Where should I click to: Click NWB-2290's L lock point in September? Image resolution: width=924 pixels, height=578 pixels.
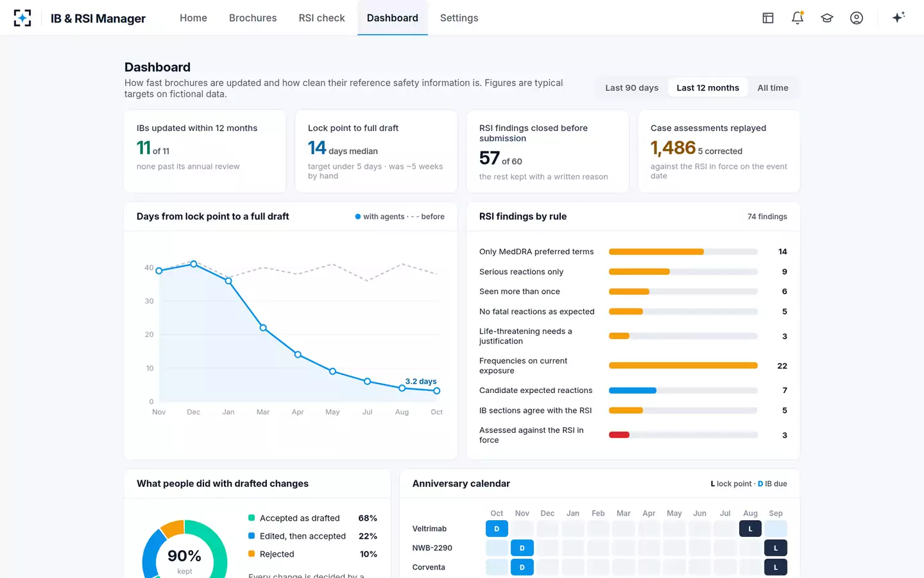[776, 548]
